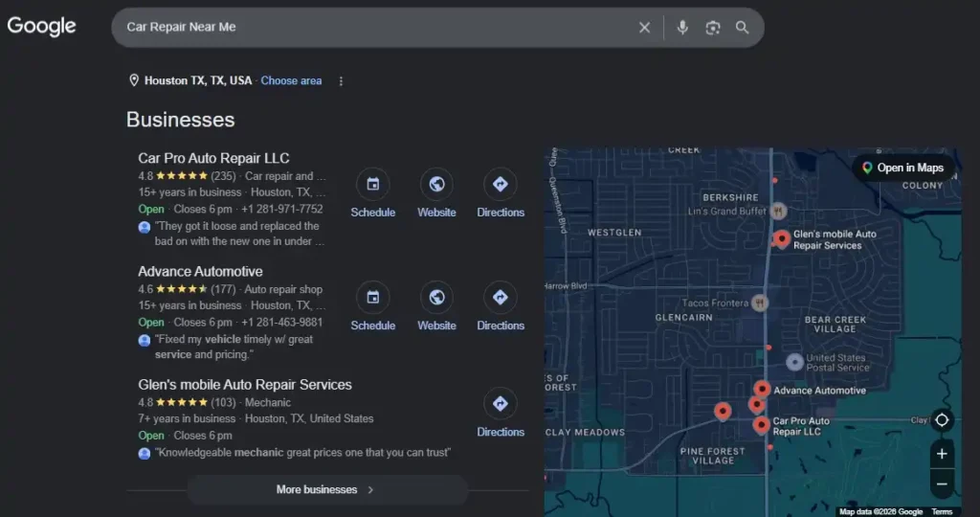The height and width of the screenshot is (517, 980).
Task: Click Houston TX, TX, USA location text
Action: coord(198,80)
